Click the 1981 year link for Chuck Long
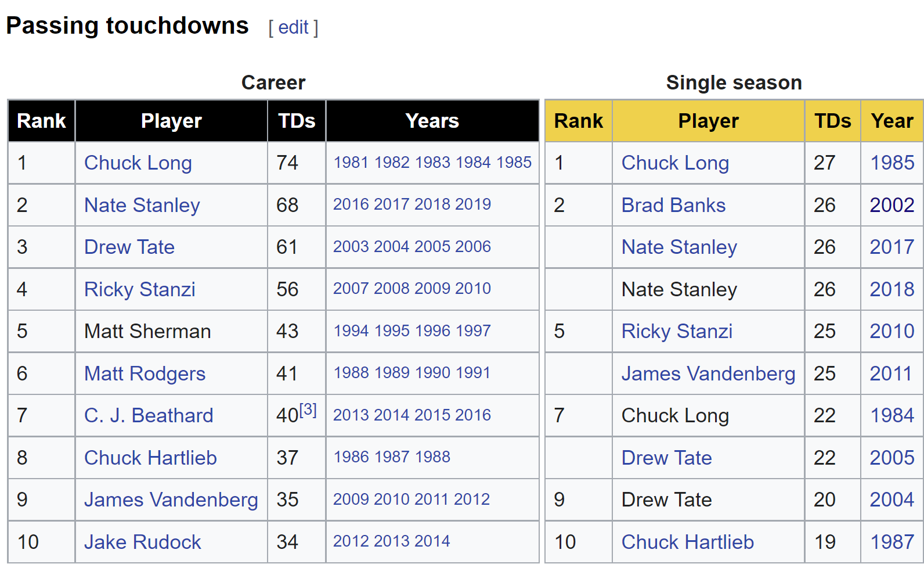Image resolution: width=924 pixels, height=564 pixels. pyautogui.click(x=351, y=163)
